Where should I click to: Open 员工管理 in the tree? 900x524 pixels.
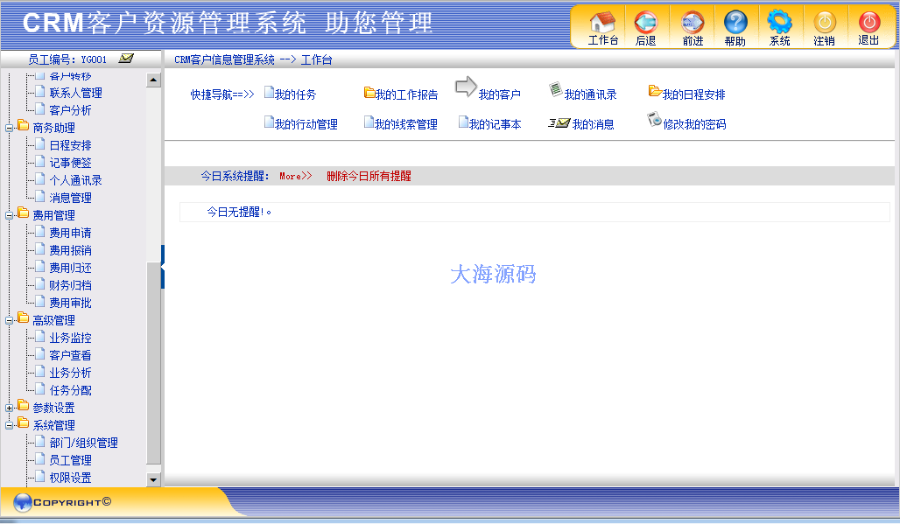click(x=70, y=460)
